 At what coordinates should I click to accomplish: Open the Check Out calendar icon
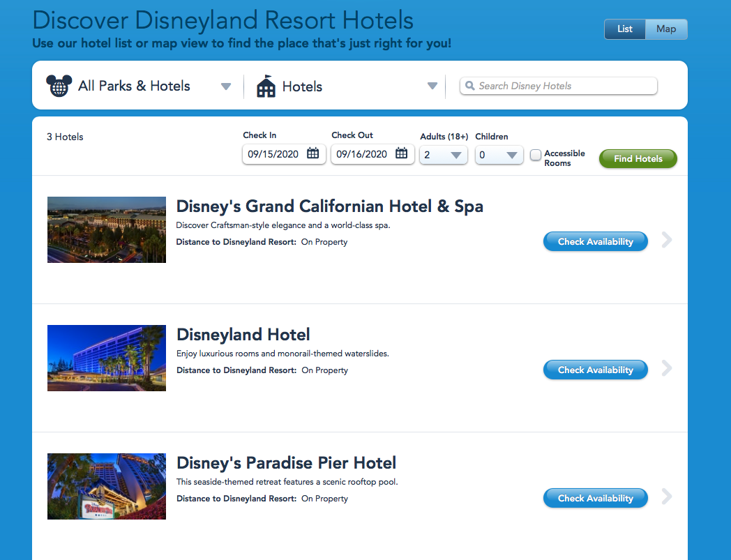[x=402, y=153]
